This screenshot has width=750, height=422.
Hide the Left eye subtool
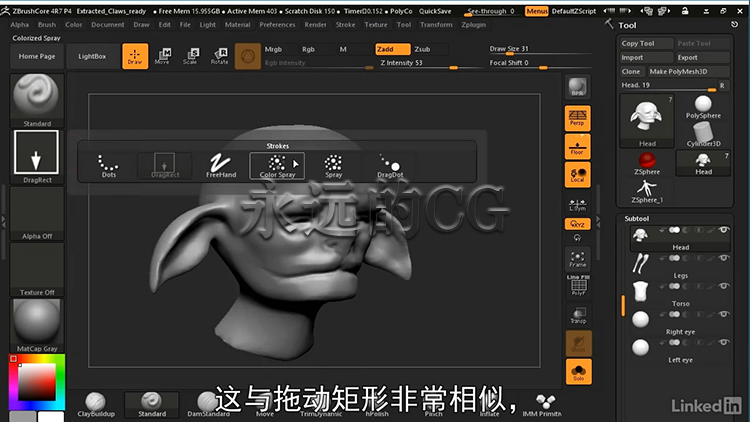(724, 343)
